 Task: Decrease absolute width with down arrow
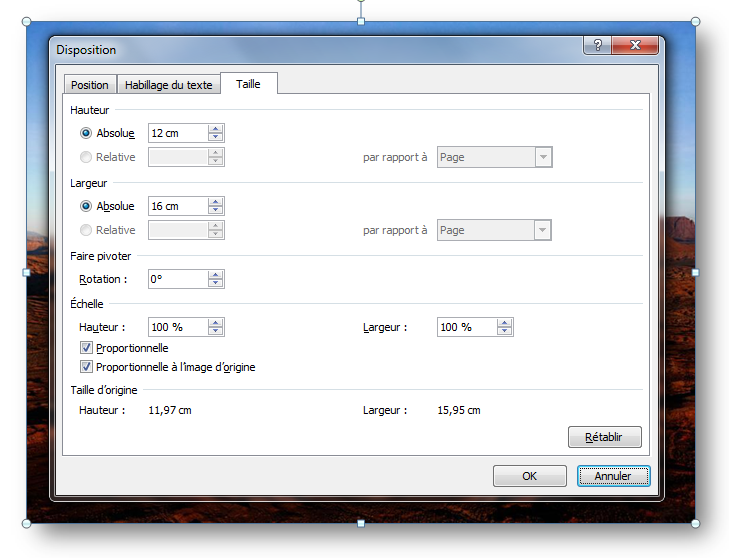(215, 210)
